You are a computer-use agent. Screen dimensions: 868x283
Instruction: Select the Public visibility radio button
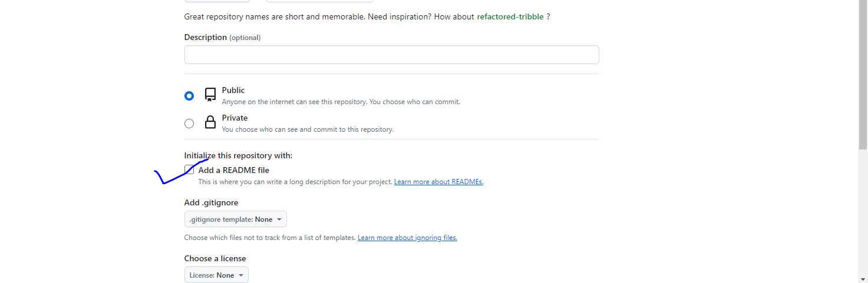189,95
